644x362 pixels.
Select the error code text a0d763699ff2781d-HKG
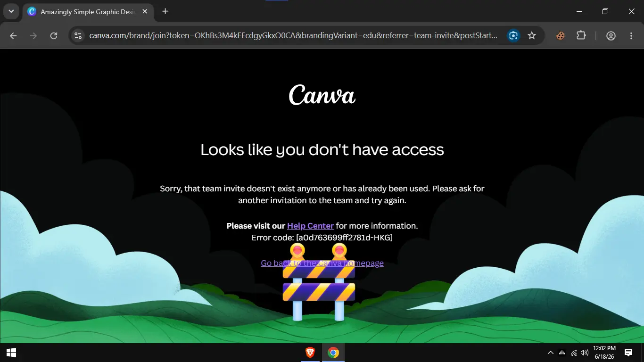344,238
